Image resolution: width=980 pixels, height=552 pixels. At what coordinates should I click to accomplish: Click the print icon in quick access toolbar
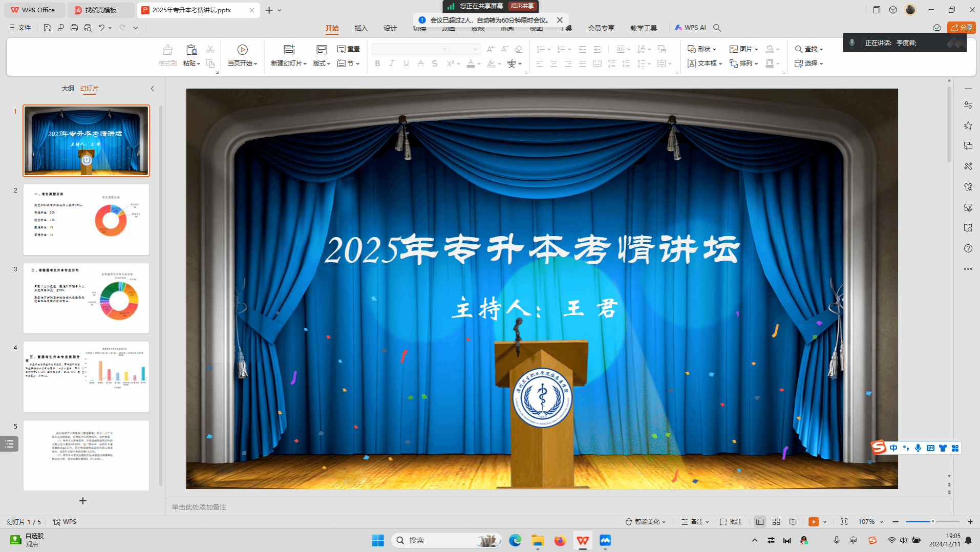tap(74, 28)
